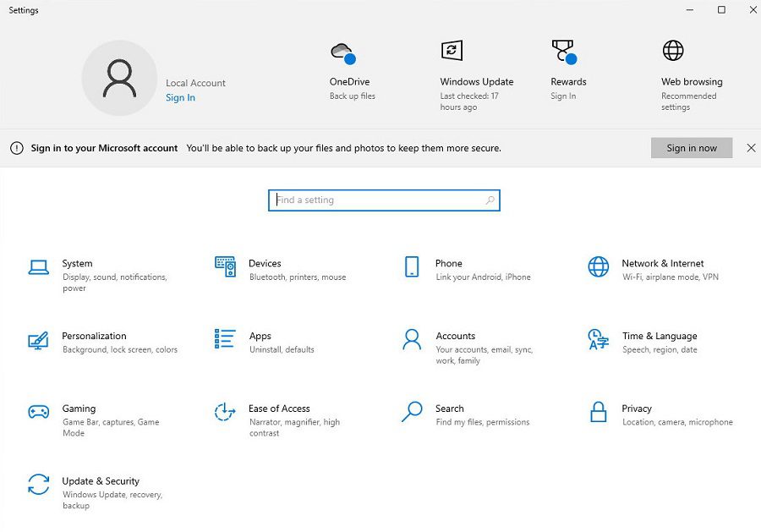Viewport: 761px width, 532px height.
Task: Open the Time & Language icon
Action: [599, 339]
